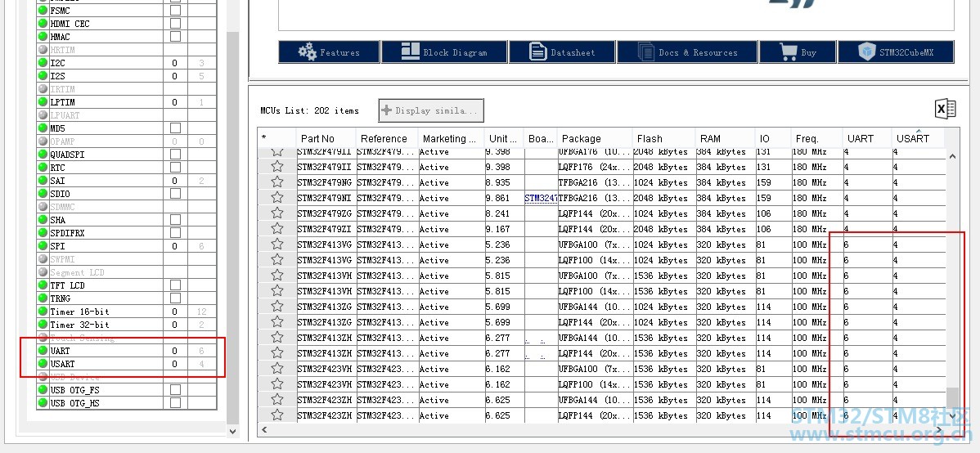Mark STM32F479NG as favorite with star
Screen dimensions: 980x453
277,182
